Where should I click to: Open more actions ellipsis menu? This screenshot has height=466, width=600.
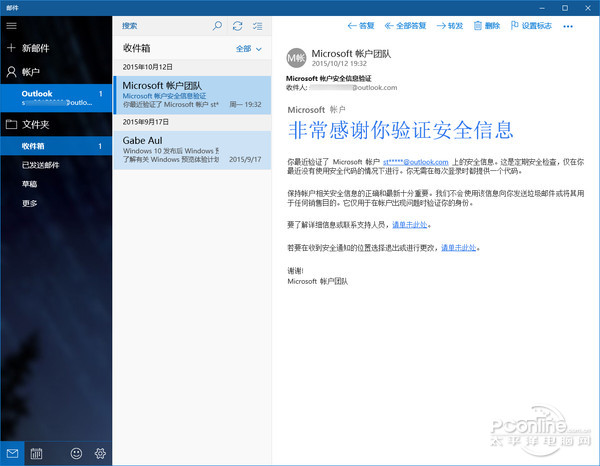pyautogui.click(x=568, y=26)
